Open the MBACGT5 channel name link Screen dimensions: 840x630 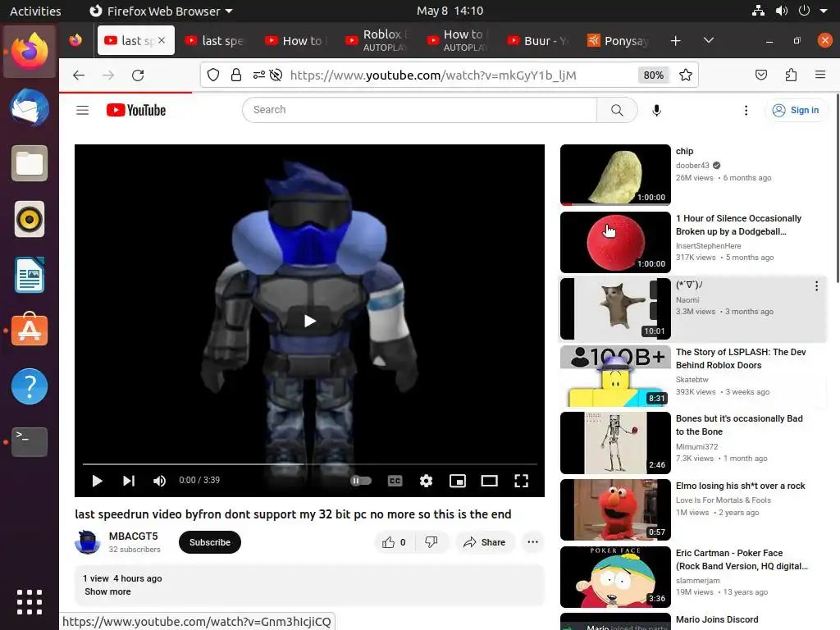click(x=134, y=536)
